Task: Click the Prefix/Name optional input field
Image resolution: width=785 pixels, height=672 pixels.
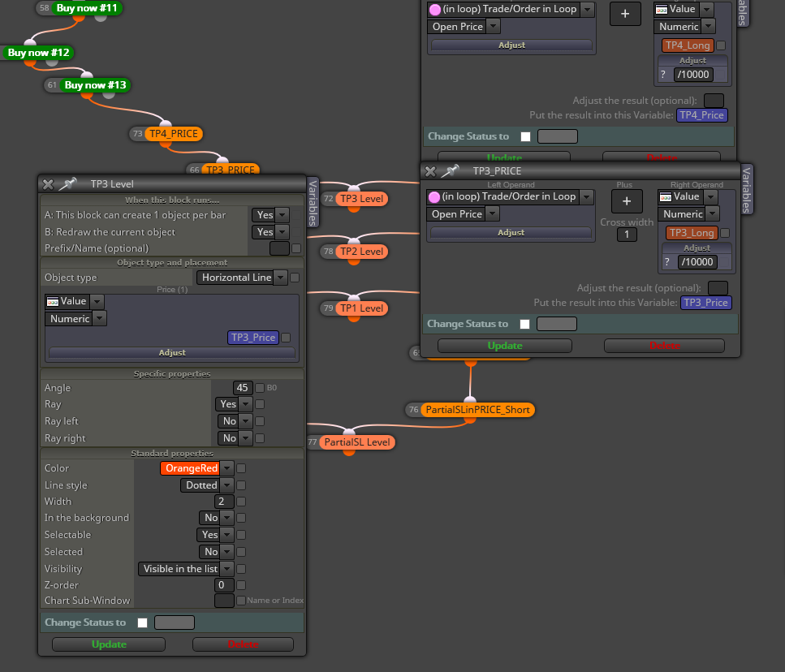Action: (279, 248)
